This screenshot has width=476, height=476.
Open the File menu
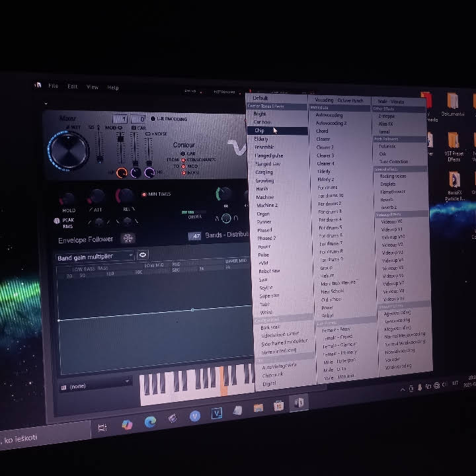(x=53, y=86)
